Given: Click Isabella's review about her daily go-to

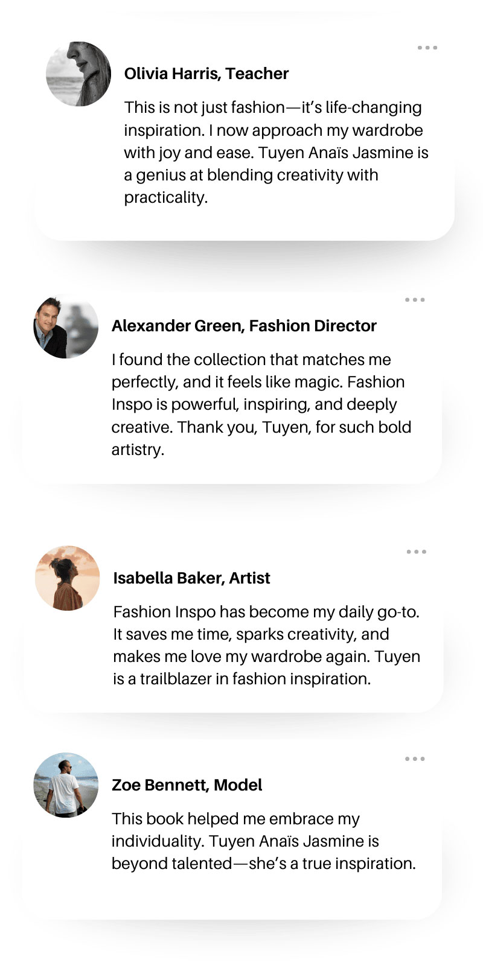Looking at the screenshot, I should 266,645.
